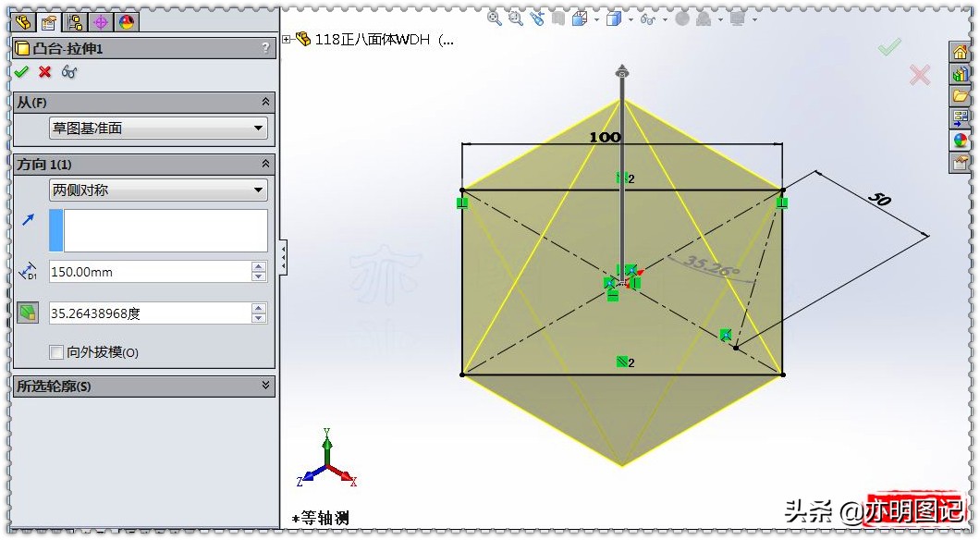Switch to the FeatureManager design tree tab
Viewport: 980px width, 540px height.
(25, 22)
